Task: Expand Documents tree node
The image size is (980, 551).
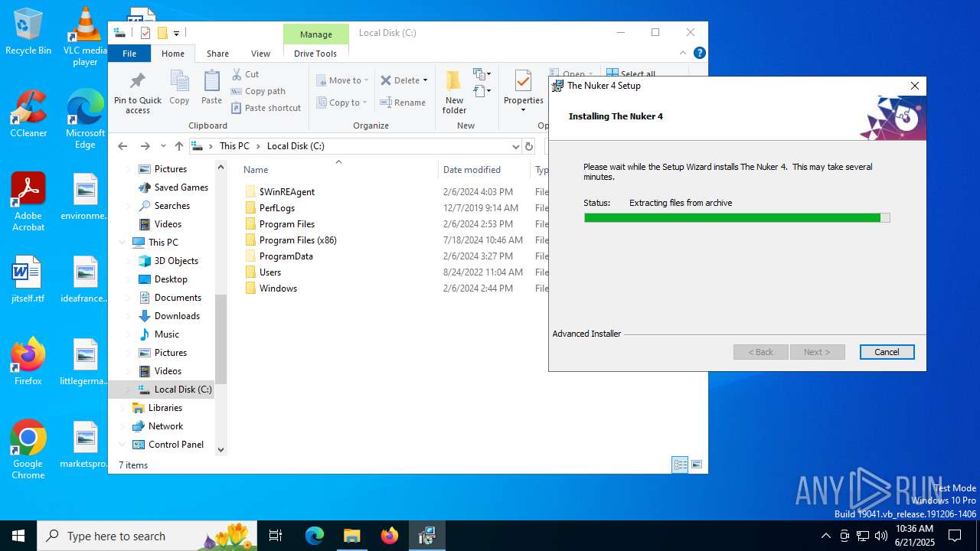Action: coord(128,298)
